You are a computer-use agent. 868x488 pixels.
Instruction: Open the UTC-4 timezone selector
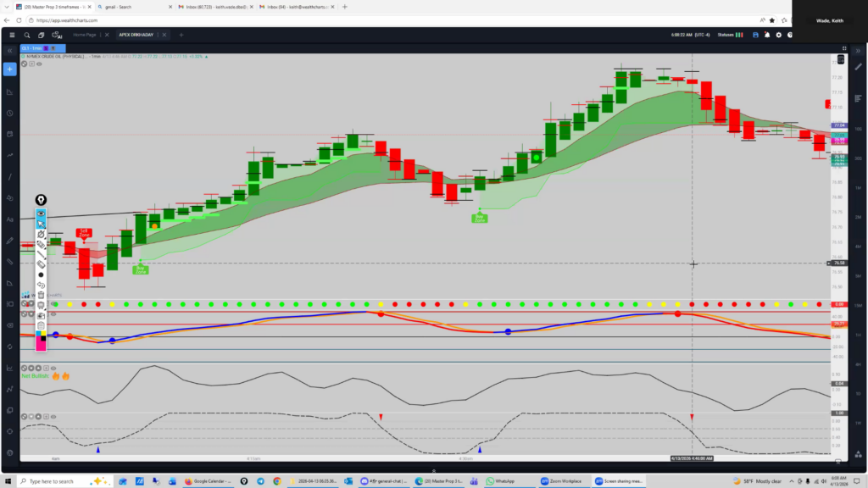(x=703, y=35)
